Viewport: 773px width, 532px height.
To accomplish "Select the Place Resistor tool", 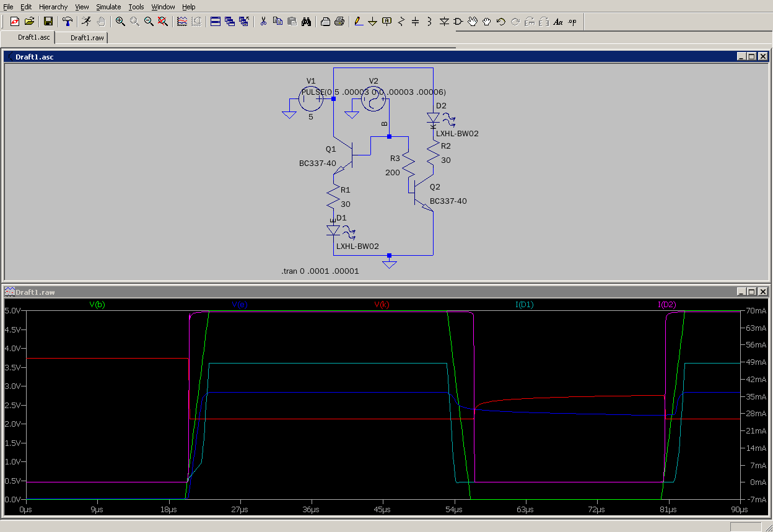I will point(401,22).
